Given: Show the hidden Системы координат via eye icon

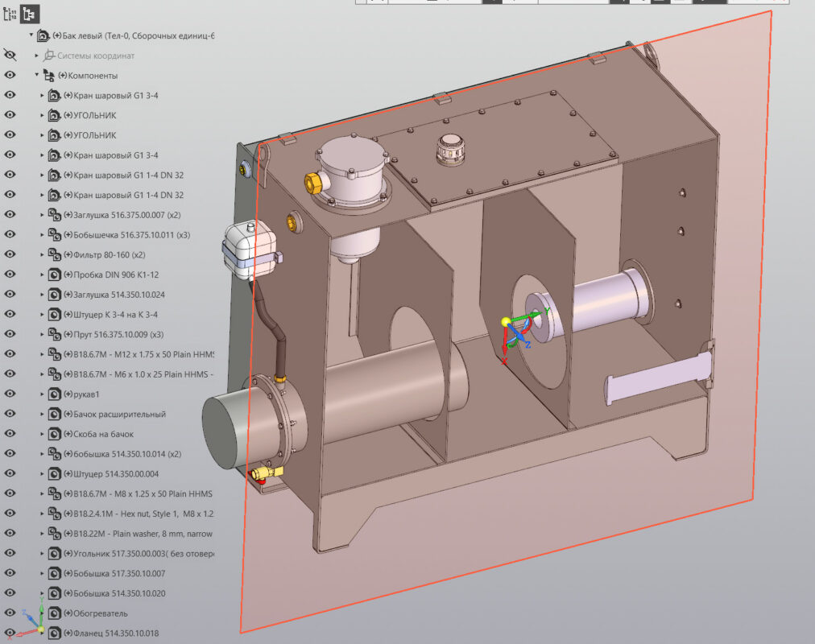Looking at the screenshot, I should (10, 55).
